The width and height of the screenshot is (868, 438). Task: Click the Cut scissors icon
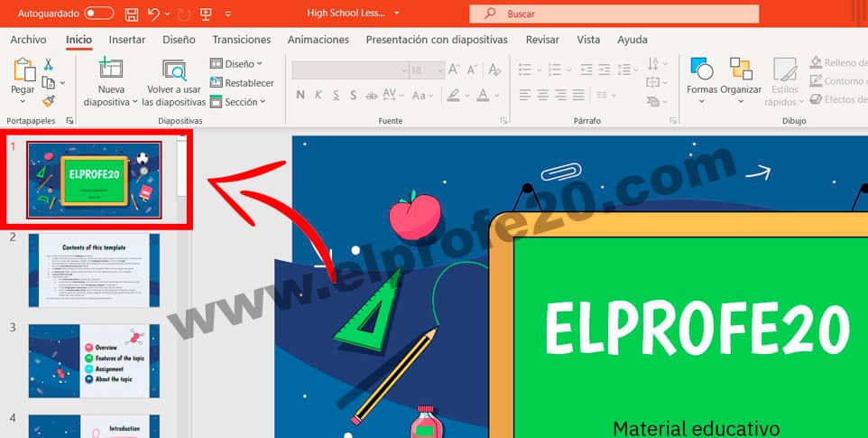tap(48, 64)
